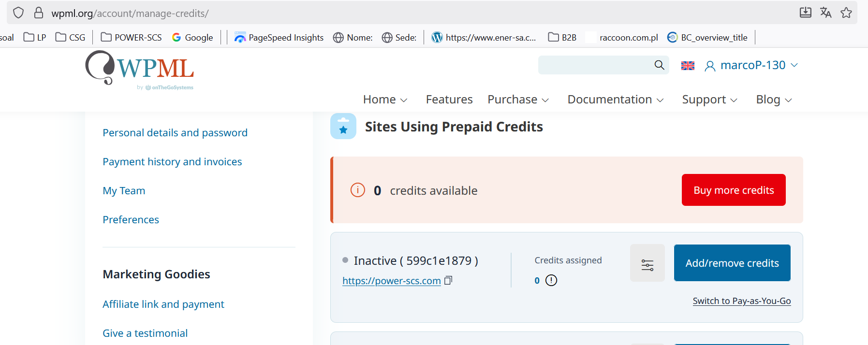Expand the Purchase menu
The height and width of the screenshot is (345, 868).
[518, 100]
